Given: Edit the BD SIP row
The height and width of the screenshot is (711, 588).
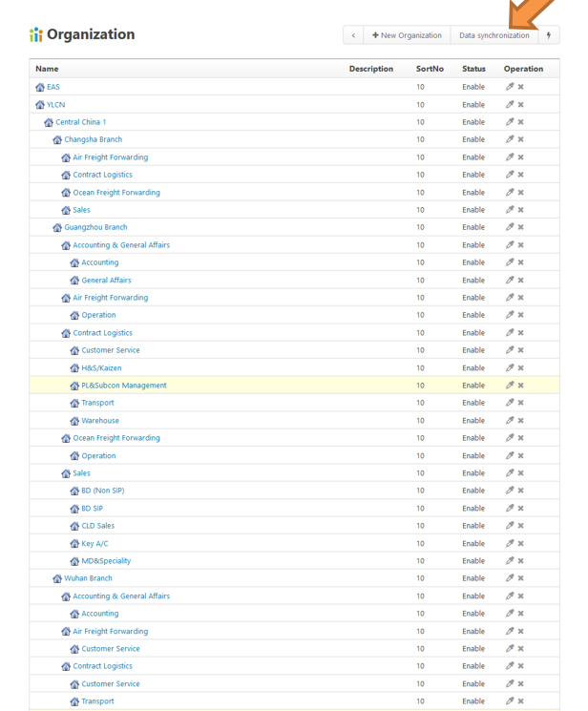Looking at the screenshot, I should click(510, 508).
